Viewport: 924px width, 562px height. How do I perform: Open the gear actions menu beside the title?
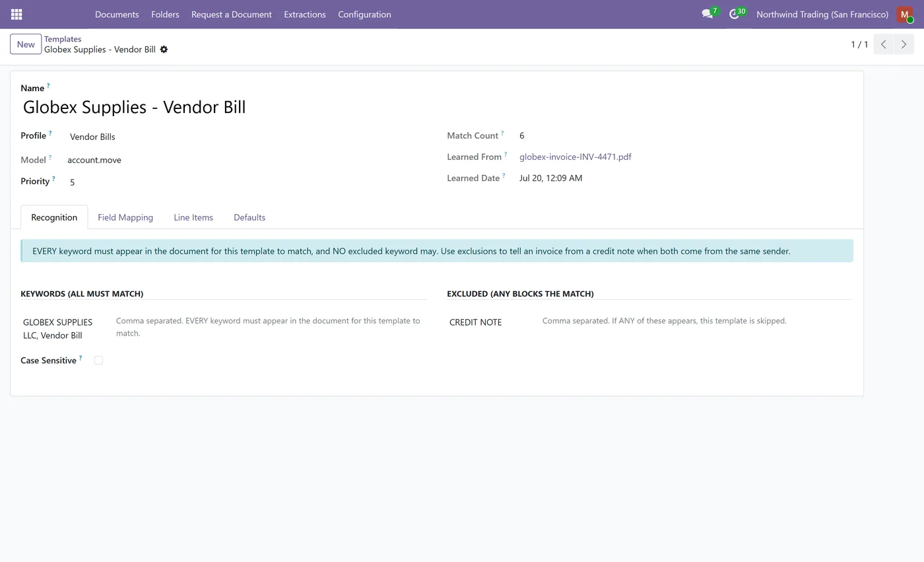click(x=164, y=50)
